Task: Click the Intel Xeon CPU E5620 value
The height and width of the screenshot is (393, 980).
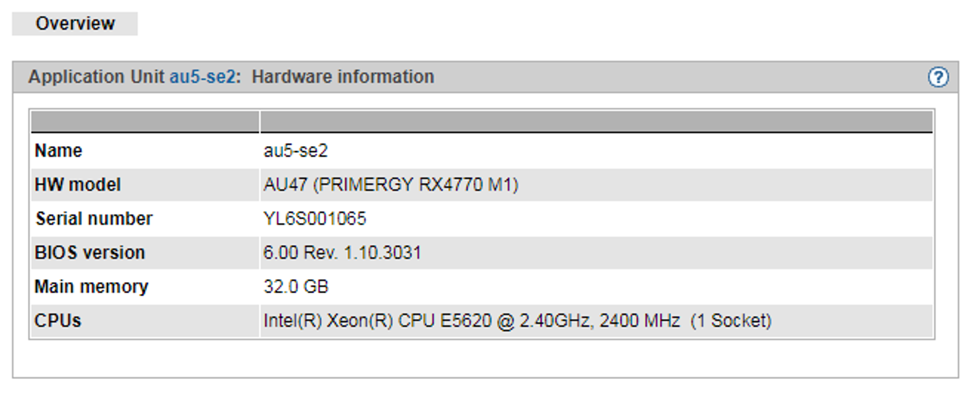Action: [x=472, y=320]
